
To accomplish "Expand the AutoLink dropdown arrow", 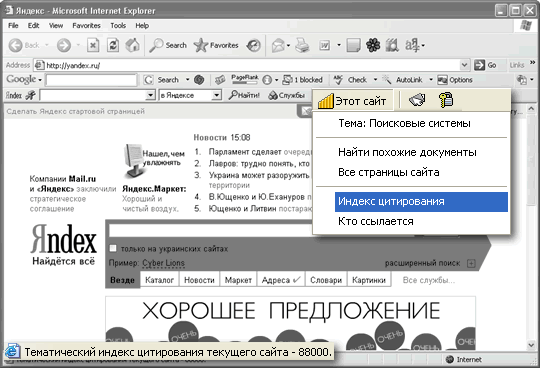I will pos(431,80).
